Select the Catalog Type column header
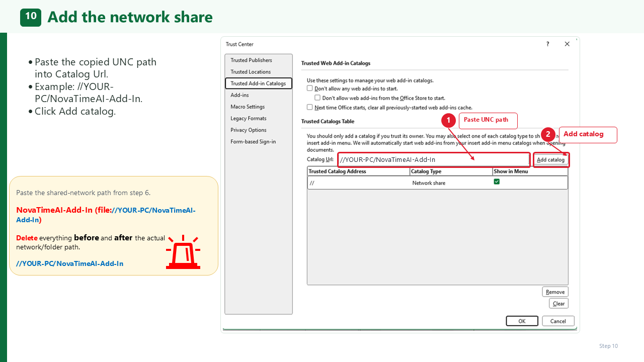This screenshot has width=644, height=362. 451,171
